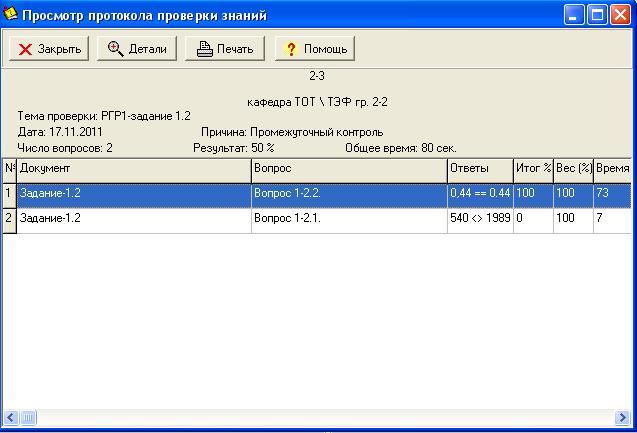Click Вес value 100 in first row
This screenshot has height=433, width=637.
(x=573, y=196)
